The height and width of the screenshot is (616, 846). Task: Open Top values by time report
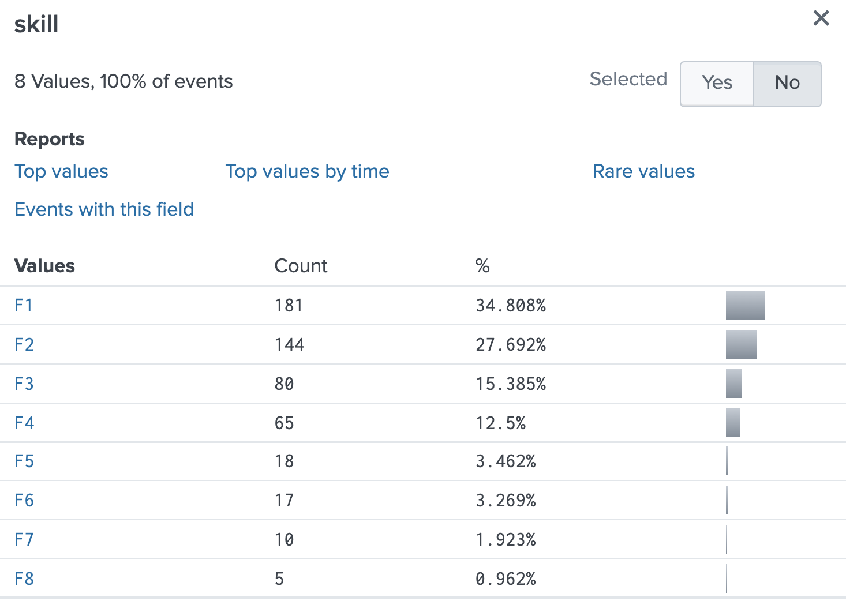[x=307, y=171]
